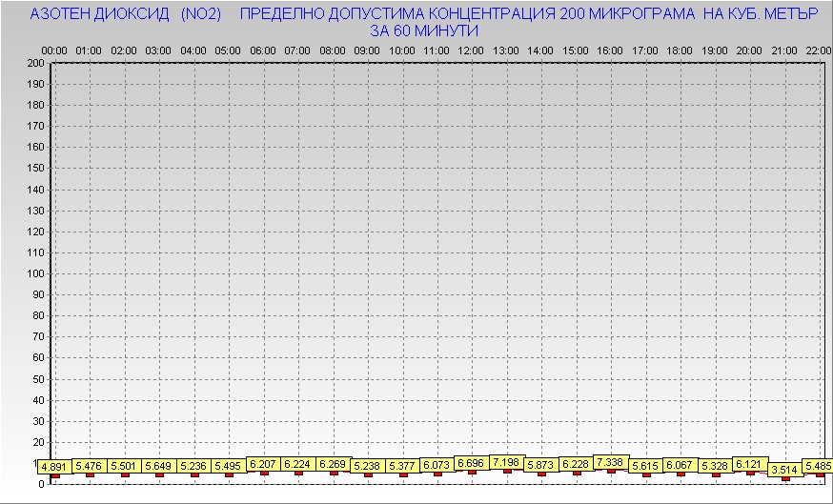Click the 6.067 data label

(x=680, y=465)
